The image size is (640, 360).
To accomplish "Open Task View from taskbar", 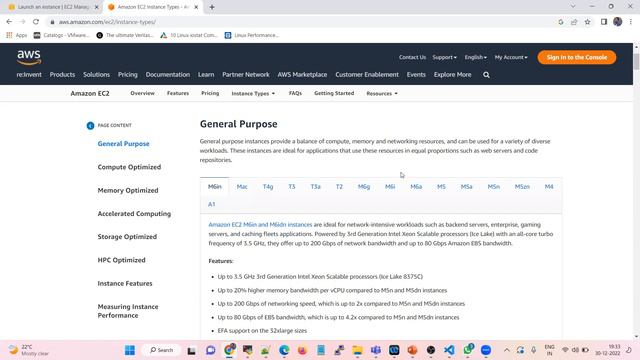I will coord(191,350).
